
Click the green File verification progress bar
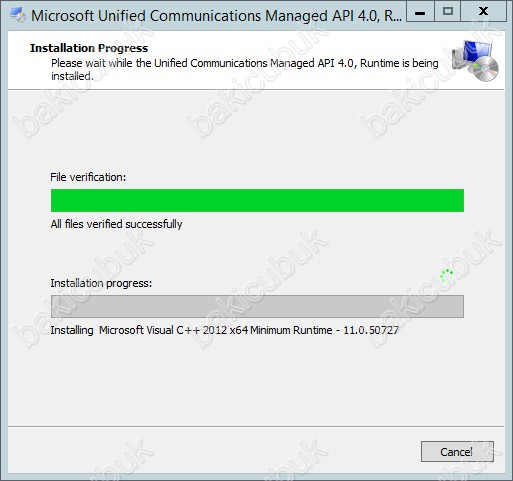pos(257,200)
